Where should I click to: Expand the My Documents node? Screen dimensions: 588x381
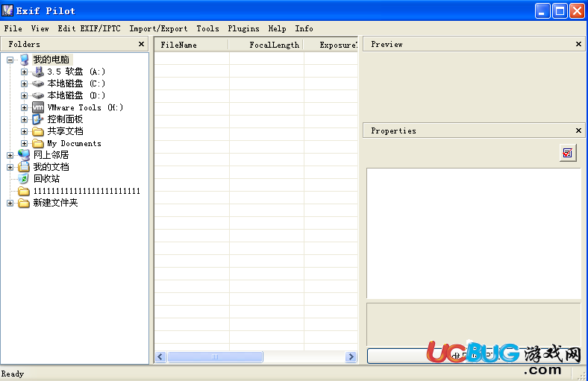[24, 144]
